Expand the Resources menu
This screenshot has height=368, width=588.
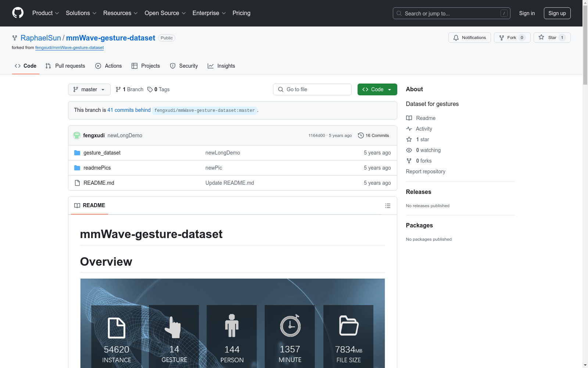121,13
